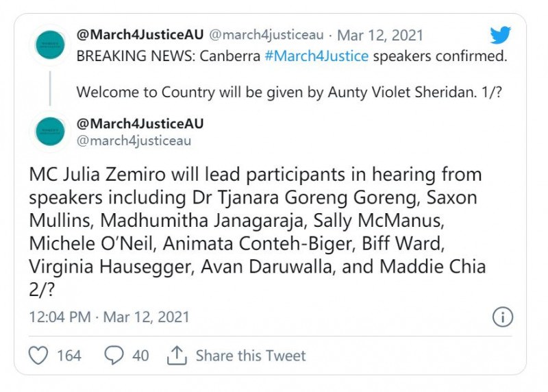Open parent tweet about Welcome to Country

289,93
